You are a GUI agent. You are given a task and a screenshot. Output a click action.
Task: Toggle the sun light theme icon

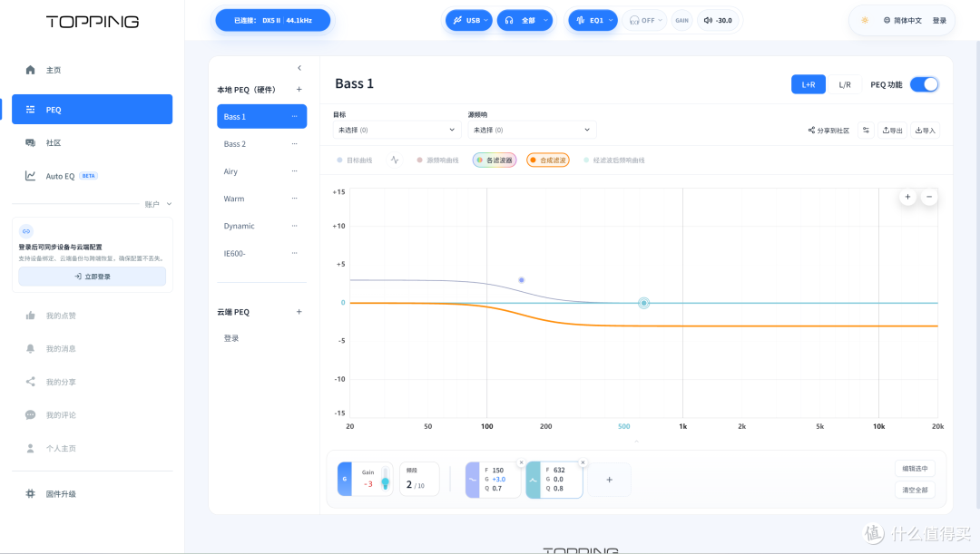865,20
